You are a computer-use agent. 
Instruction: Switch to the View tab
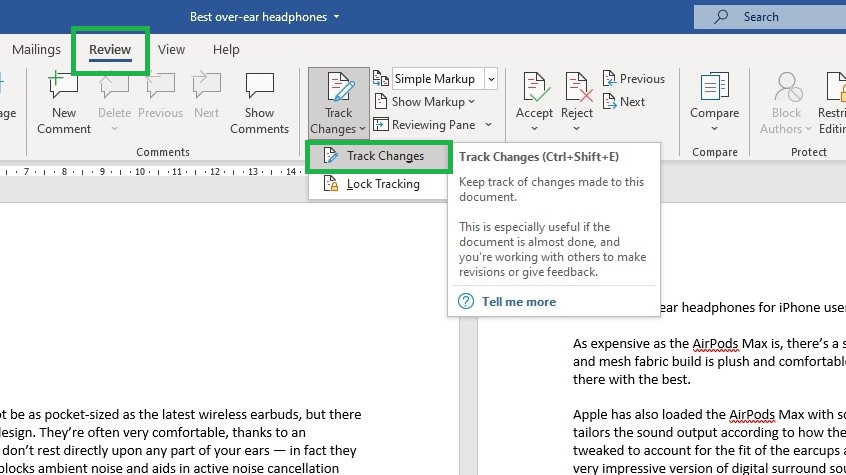coord(171,50)
